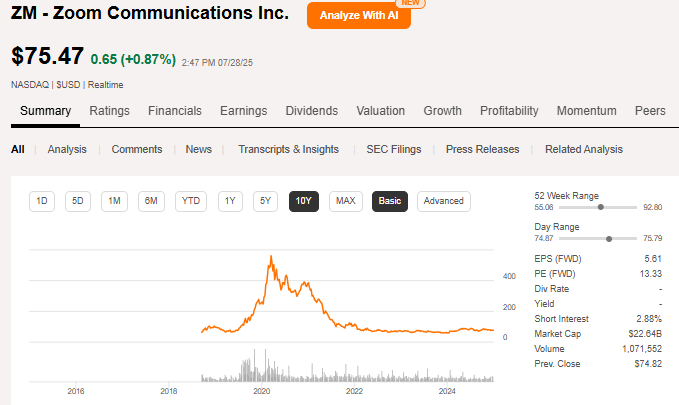Switch chart to Advanced mode
The width and height of the screenshot is (679, 405).
[443, 201]
